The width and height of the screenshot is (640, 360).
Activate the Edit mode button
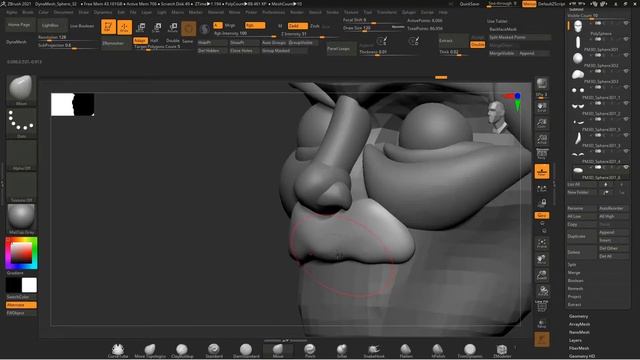pos(108,27)
